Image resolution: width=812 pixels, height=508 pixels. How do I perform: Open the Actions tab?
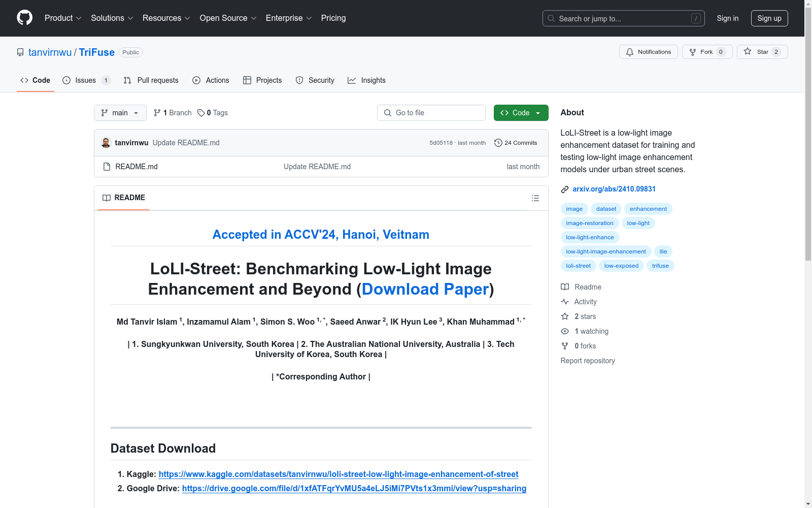pyautogui.click(x=211, y=80)
